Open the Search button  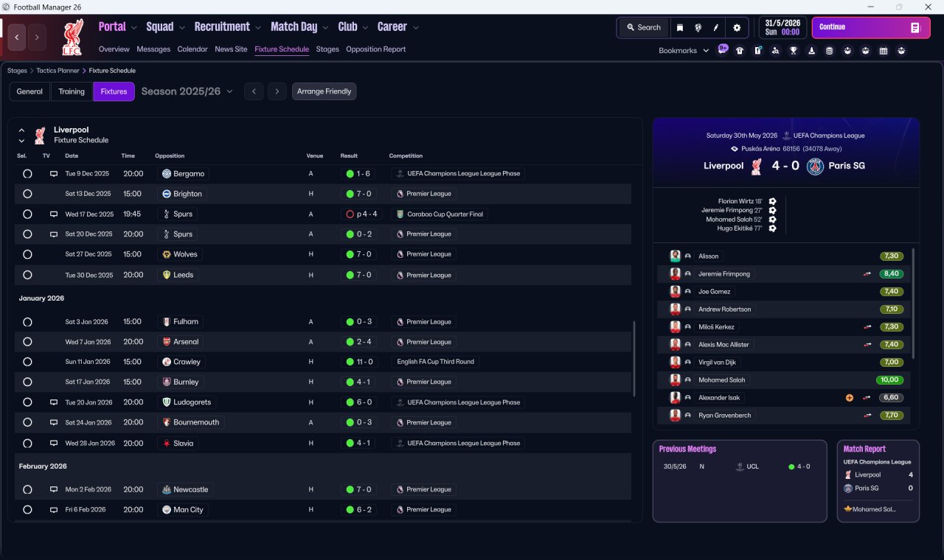644,27
